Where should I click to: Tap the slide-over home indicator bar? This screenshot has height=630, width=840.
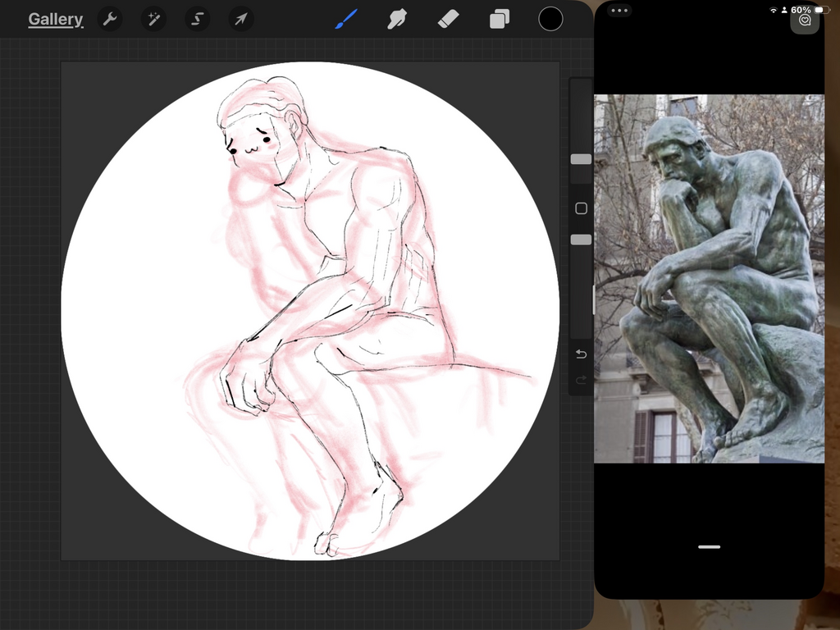pyautogui.click(x=709, y=546)
